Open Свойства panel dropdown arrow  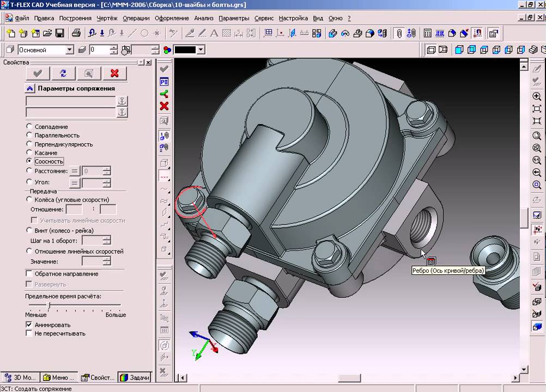(x=141, y=62)
